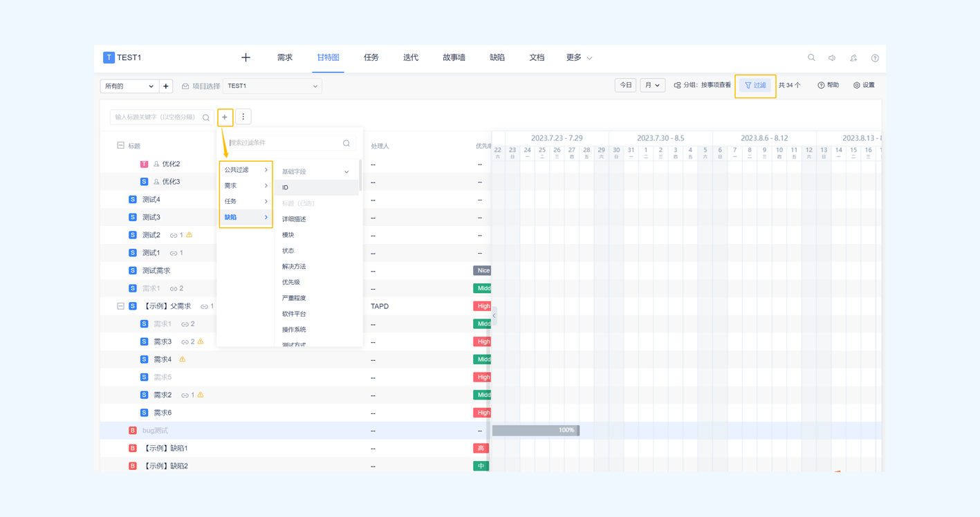The image size is (980, 517).
Task: Choose 详细描述 filter field
Action: click(x=317, y=219)
